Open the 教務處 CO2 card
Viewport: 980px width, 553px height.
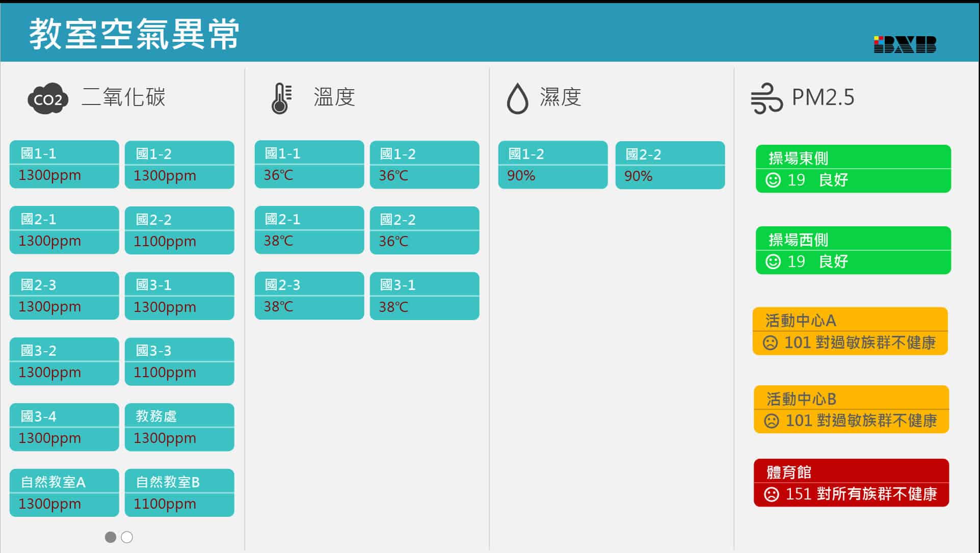coord(179,427)
